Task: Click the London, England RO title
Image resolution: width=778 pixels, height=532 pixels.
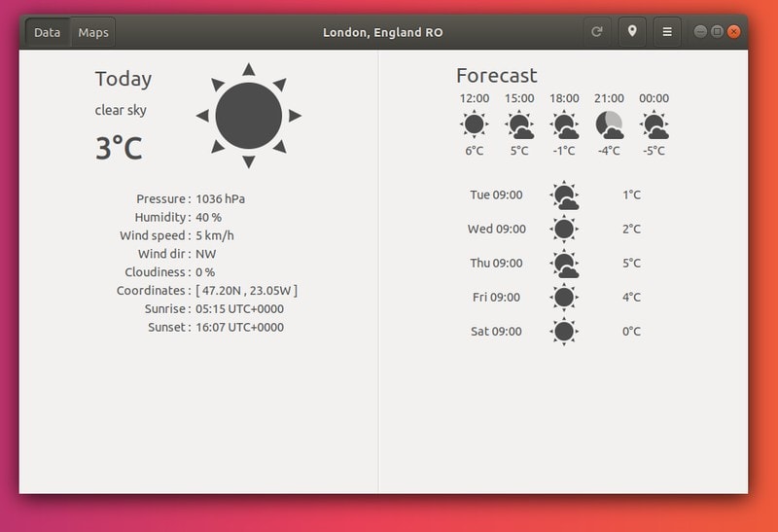Action: [383, 32]
